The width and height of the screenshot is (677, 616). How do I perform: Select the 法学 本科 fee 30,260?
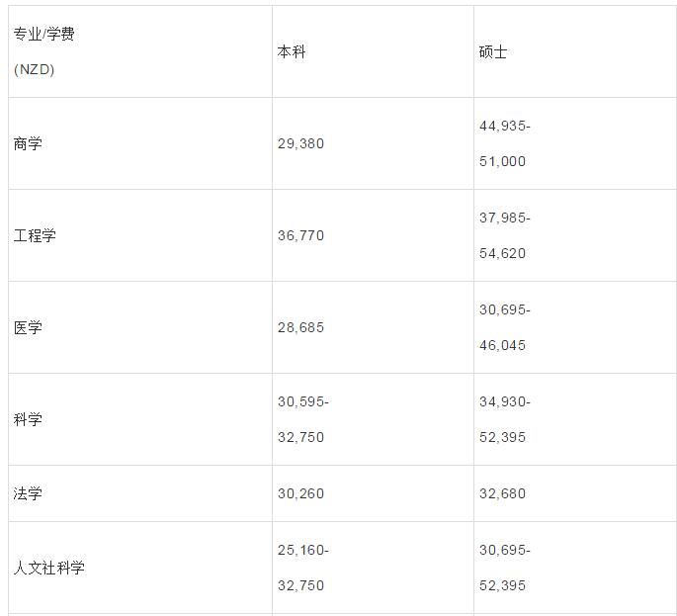pos(300,493)
